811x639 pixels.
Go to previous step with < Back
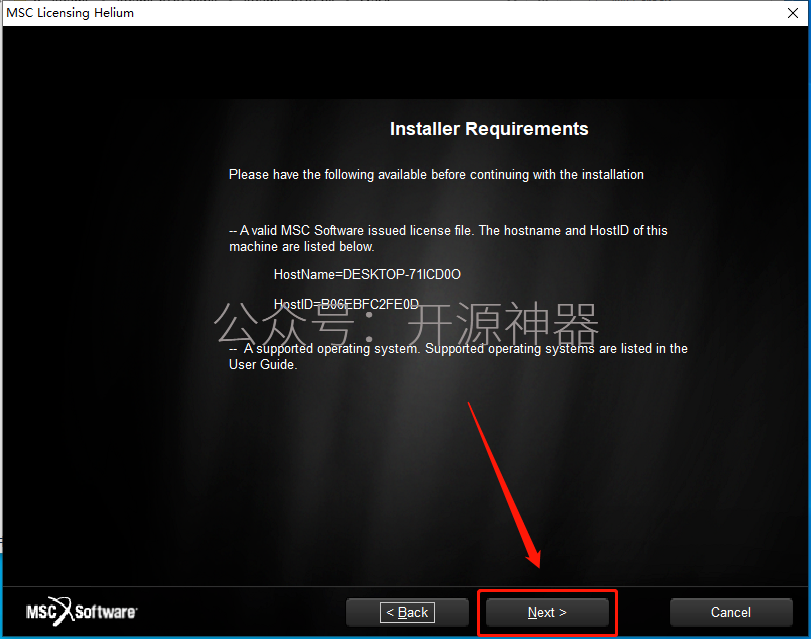407,612
